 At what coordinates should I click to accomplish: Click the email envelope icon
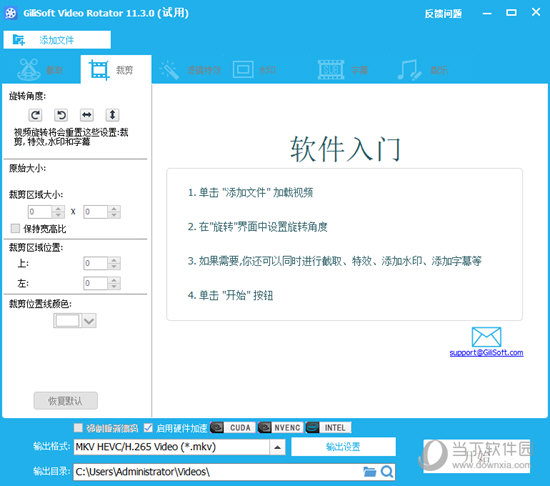pos(486,337)
